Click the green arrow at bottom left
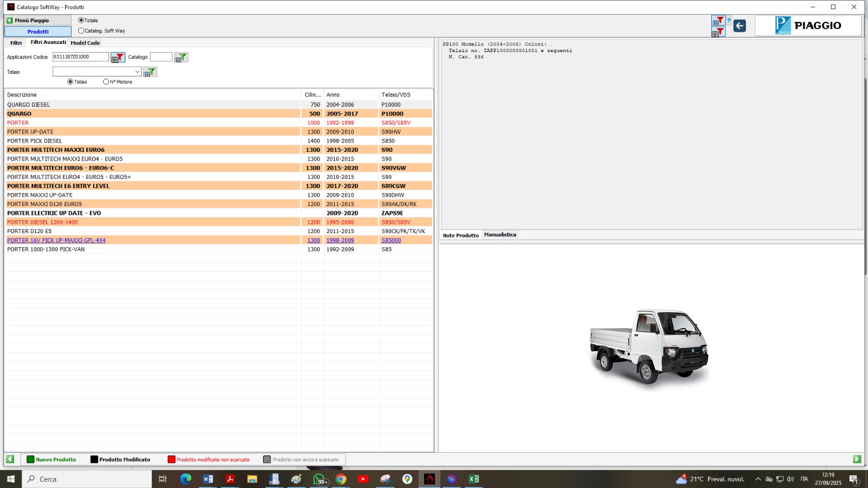This screenshot has height=488, width=868. point(10,459)
